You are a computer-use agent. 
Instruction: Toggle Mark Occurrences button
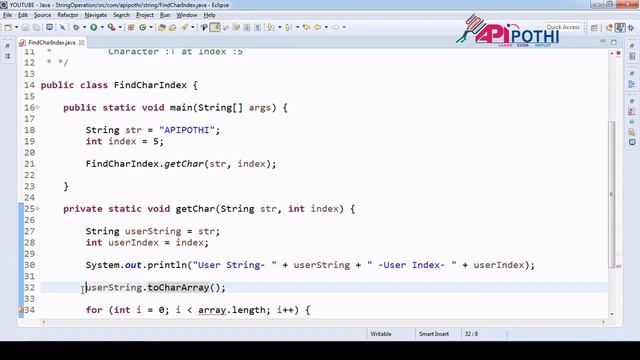click(x=215, y=27)
